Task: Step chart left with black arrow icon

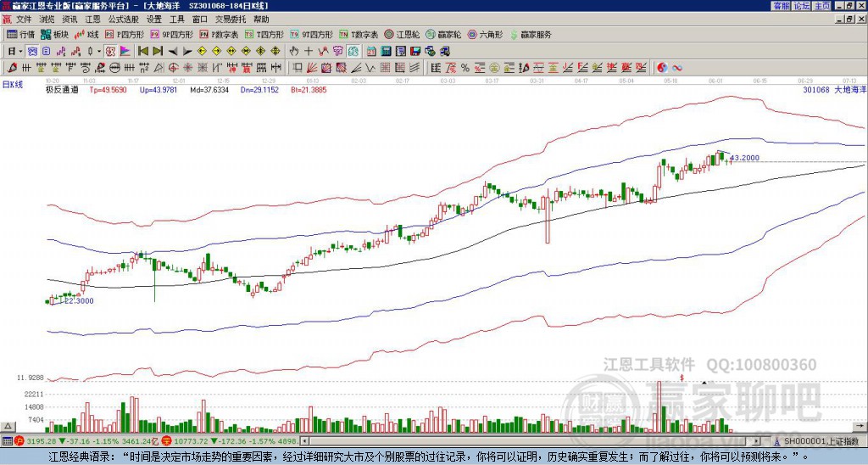Action: [173, 51]
